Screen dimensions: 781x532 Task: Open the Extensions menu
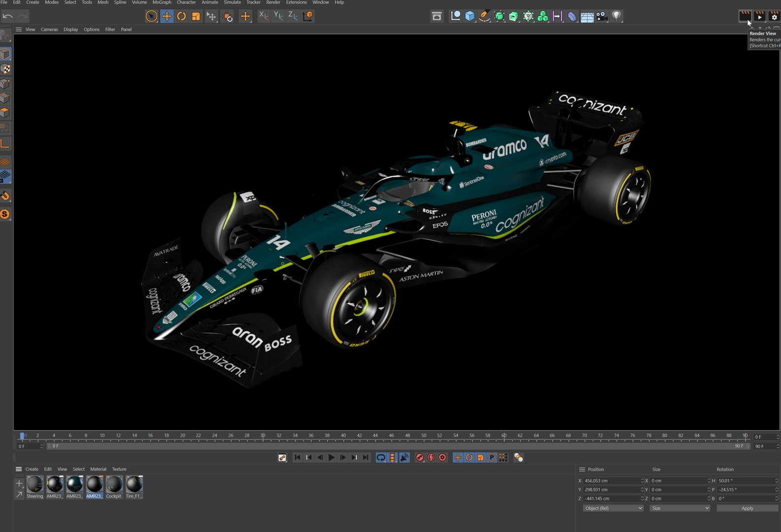point(296,2)
